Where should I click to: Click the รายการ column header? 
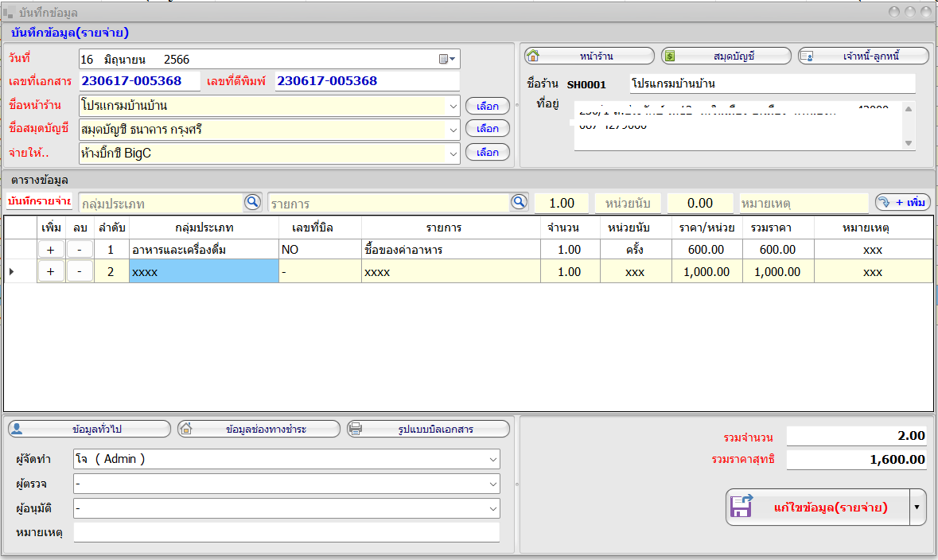(451, 228)
